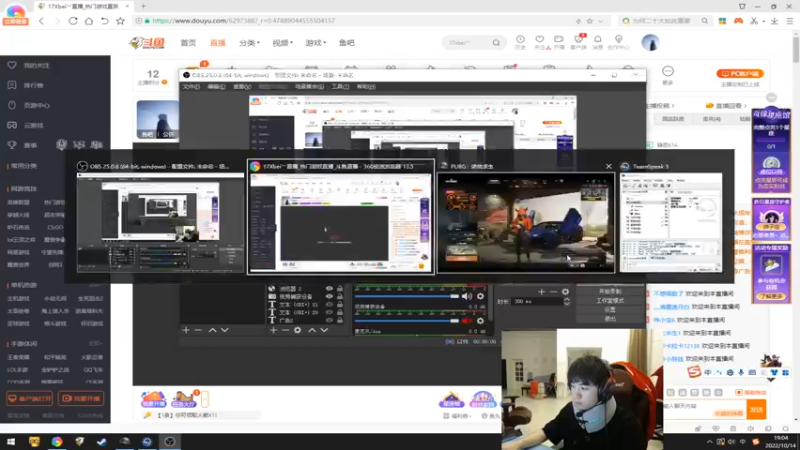Adjust second OBS mixer volume slider

(x=407, y=321)
